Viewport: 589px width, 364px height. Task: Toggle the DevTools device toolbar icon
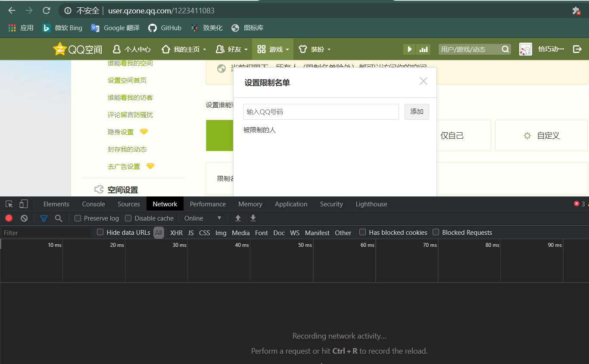coord(24,204)
